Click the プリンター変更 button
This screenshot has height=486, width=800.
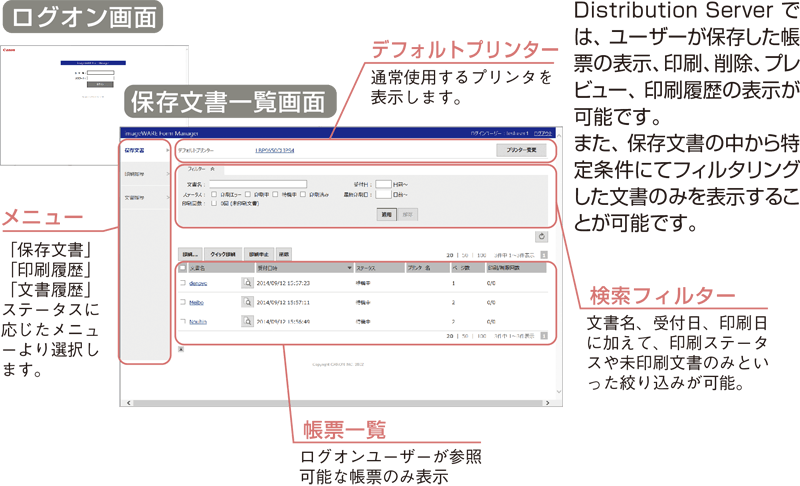click(521, 150)
